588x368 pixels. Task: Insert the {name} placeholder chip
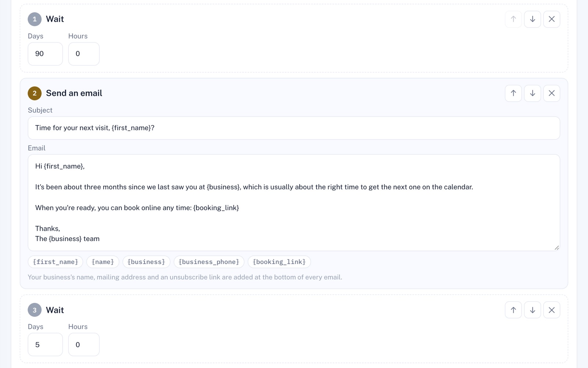click(x=103, y=262)
